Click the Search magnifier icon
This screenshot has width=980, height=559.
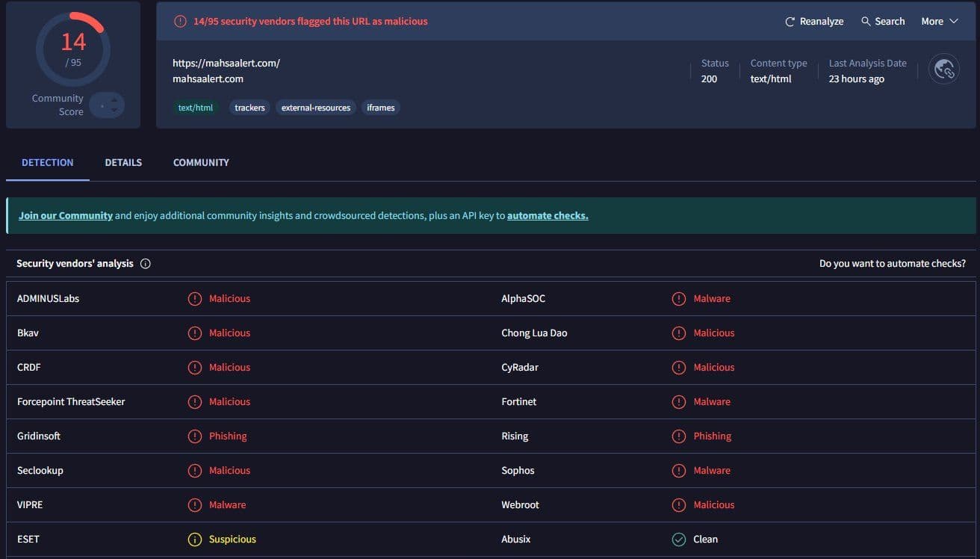coord(866,22)
